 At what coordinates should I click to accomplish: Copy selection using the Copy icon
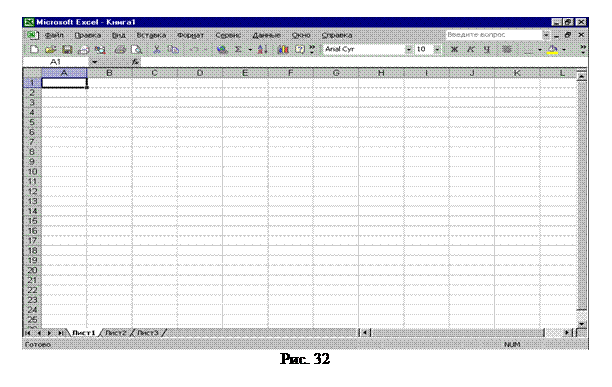(x=173, y=50)
